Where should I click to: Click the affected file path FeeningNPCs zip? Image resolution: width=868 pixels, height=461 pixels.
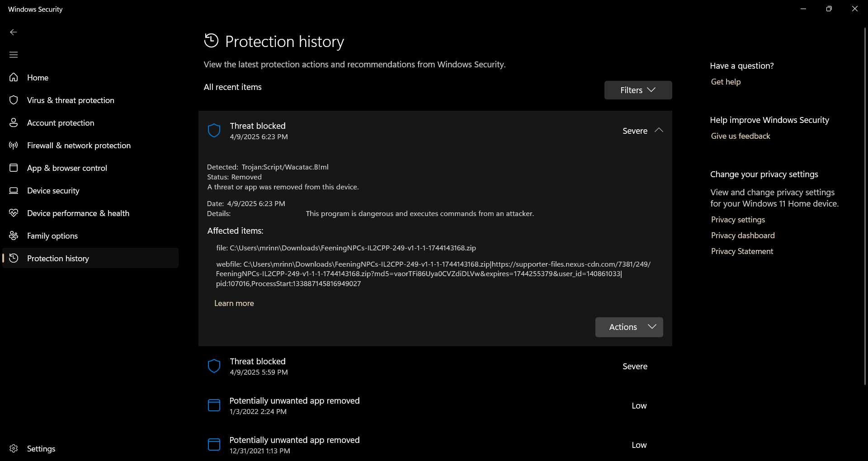346,248
